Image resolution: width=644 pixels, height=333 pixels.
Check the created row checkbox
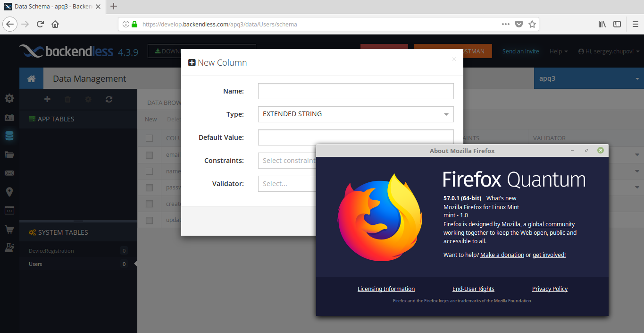[x=150, y=204]
